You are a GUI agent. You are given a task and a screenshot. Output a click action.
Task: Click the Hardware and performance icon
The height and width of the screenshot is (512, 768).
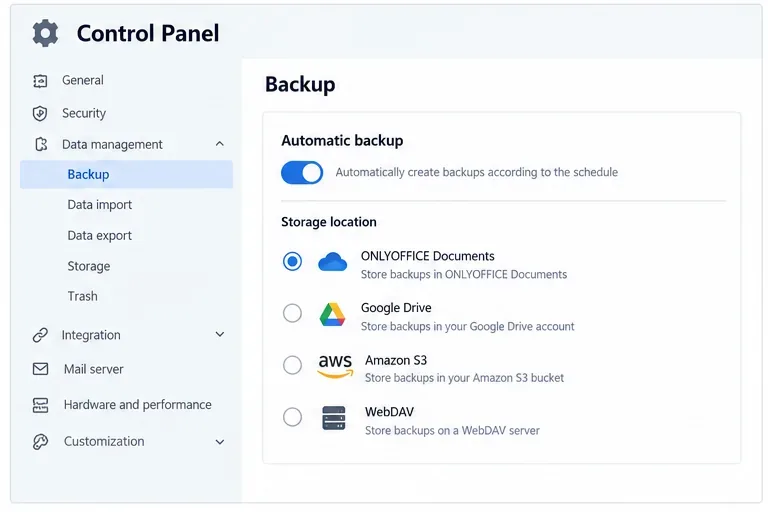(x=40, y=405)
